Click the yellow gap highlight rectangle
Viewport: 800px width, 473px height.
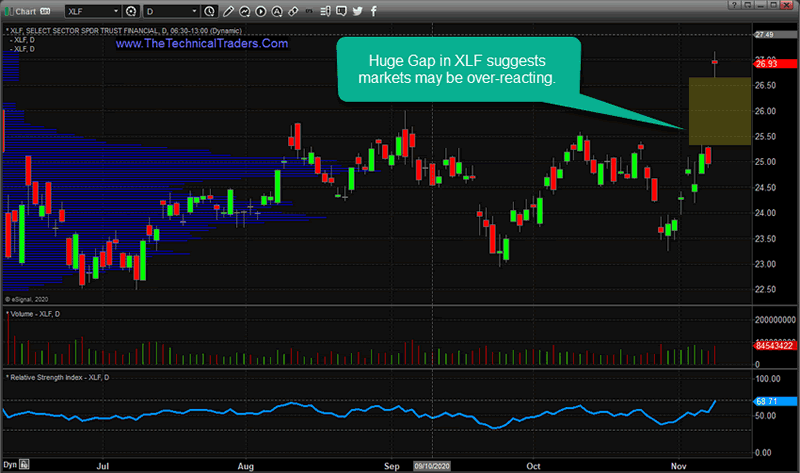pos(720,110)
